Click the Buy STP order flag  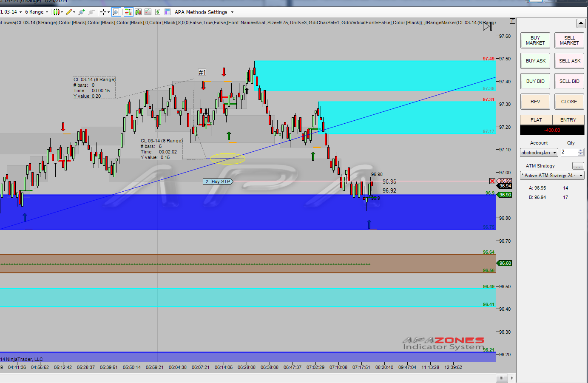pos(218,182)
